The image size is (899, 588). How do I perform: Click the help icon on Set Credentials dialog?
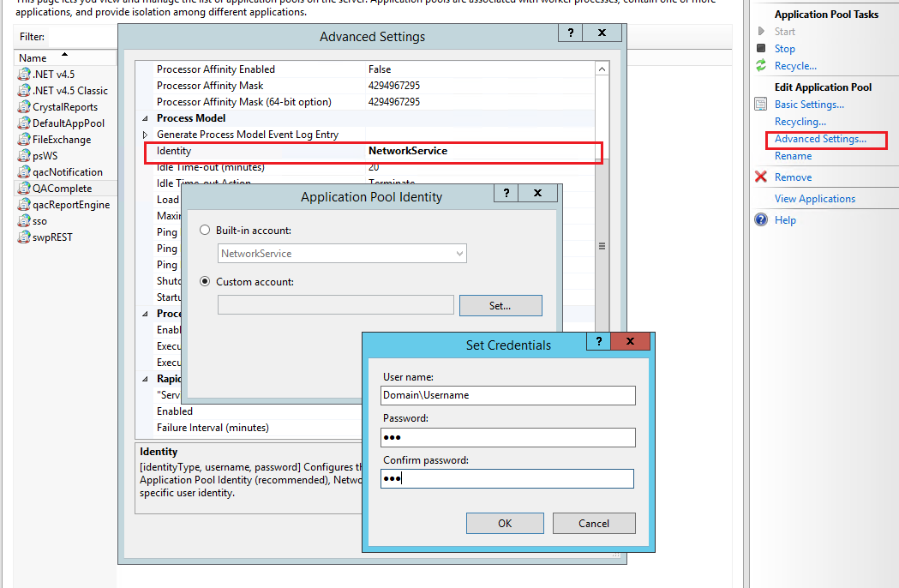(598, 341)
